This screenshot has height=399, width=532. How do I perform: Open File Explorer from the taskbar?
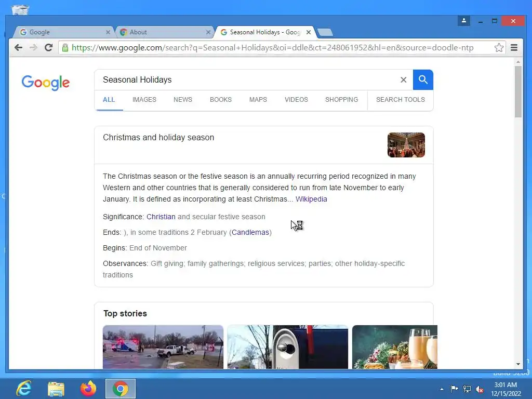(x=56, y=389)
